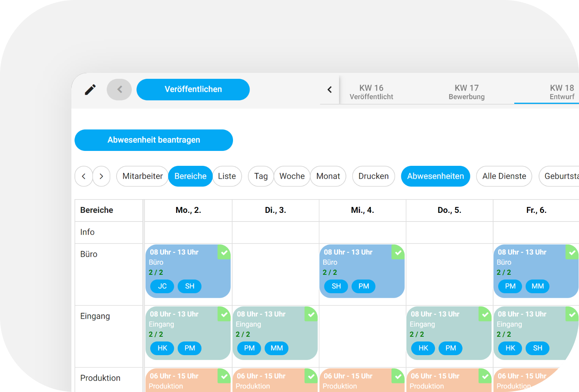
Task: Click the Eingang row label
Action: [95, 316]
